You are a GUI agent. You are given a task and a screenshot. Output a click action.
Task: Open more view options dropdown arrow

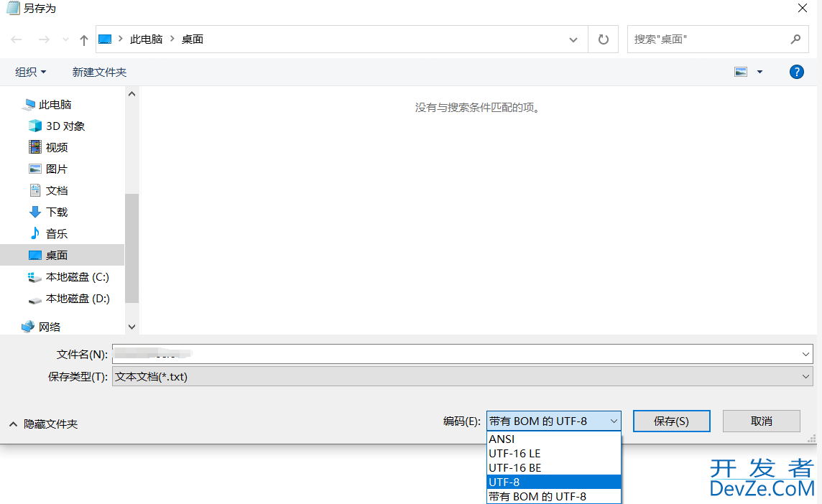click(759, 72)
